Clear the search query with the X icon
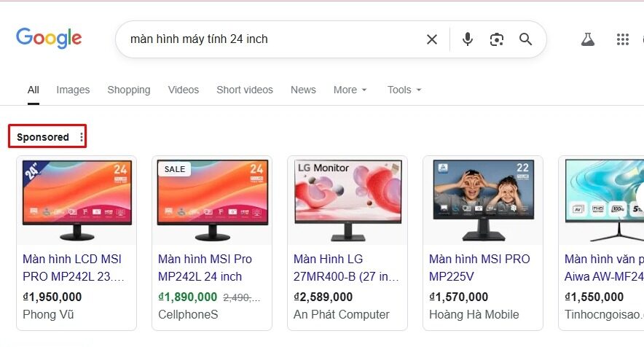 (x=432, y=39)
